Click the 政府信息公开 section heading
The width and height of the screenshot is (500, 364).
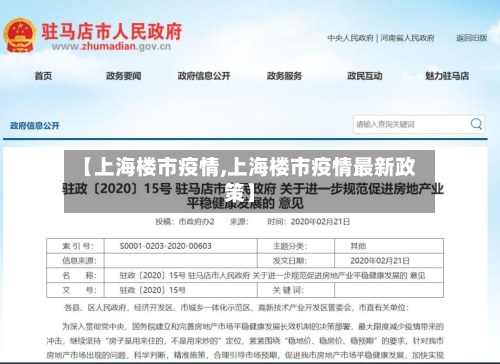pos(35,126)
